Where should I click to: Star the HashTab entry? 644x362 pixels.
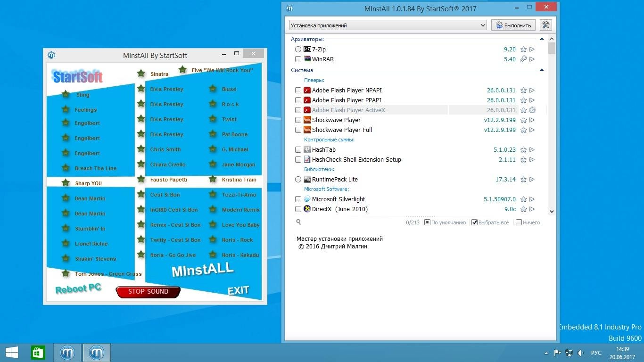pos(523,149)
